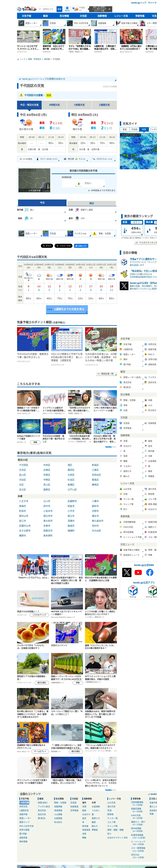Viewport: 157px width, 868px height.
Task: Click the X logo beside tenki.jpの公式X
Action: 124,286
